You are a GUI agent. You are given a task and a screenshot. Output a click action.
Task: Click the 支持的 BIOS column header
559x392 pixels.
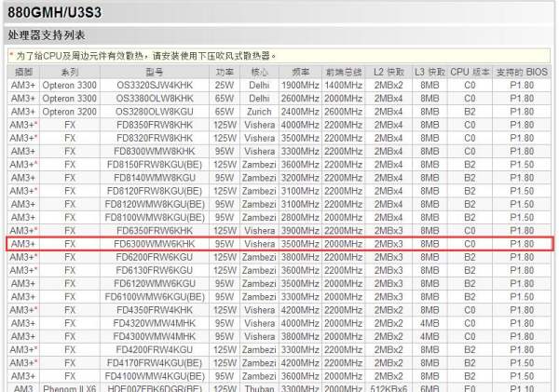(x=522, y=72)
